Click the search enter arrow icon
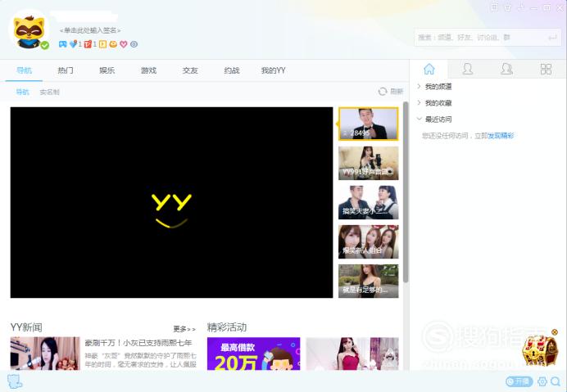The image size is (567, 392). [552, 38]
